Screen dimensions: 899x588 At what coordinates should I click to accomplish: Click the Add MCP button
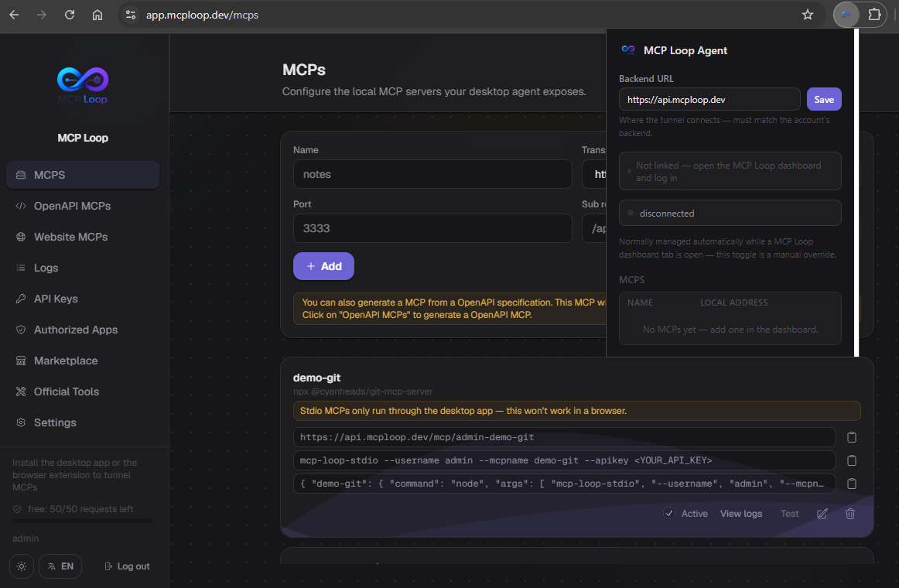[323, 266]
